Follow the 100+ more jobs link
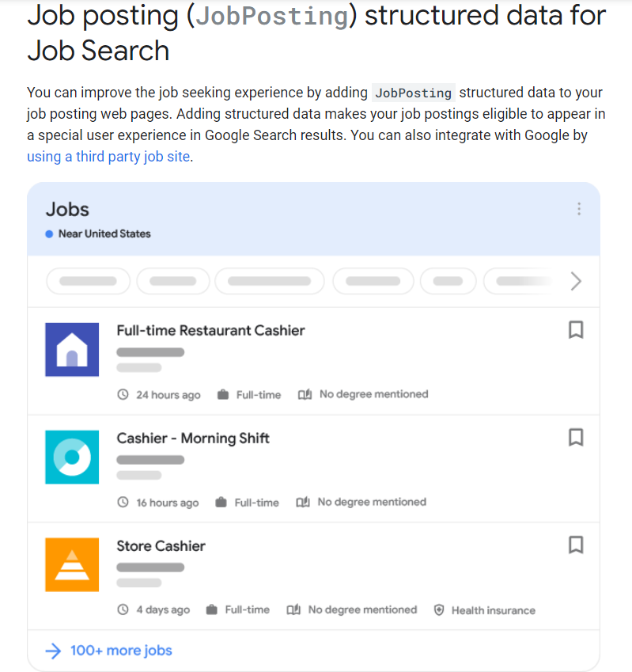 (x=121, y=651)
